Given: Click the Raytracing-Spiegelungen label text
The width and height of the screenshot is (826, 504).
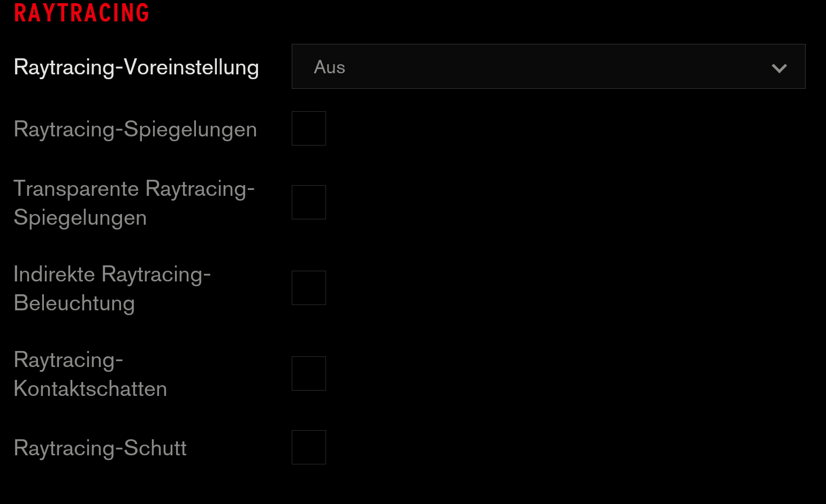Looking at the screenshot, I should [x=135, y=129].
